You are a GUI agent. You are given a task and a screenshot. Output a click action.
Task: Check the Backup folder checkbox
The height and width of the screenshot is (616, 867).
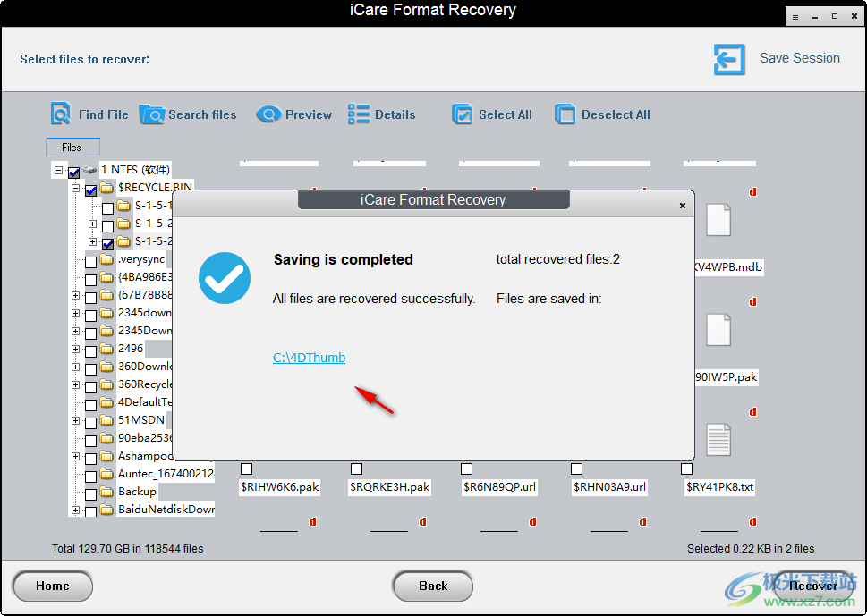[x=91, y=494]
